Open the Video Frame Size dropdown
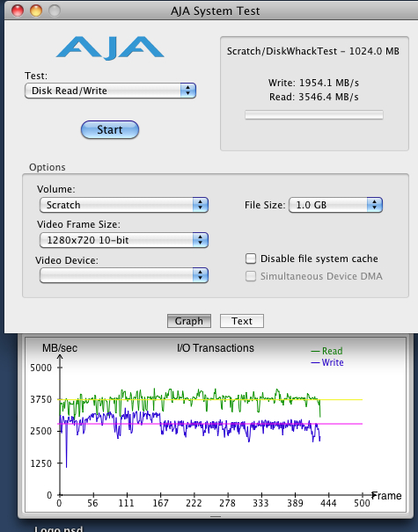This screenshot has width=418, height=532. click(x=123, y=240)
